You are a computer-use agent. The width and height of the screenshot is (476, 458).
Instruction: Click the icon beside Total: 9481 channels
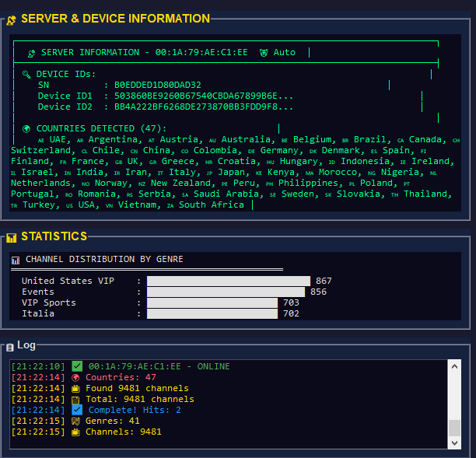pyautogui.click(x=75, y=400)
